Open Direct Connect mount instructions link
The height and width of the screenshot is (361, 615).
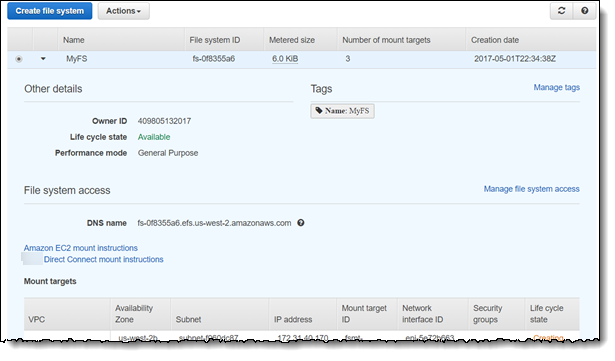click(x=104, y=259)
